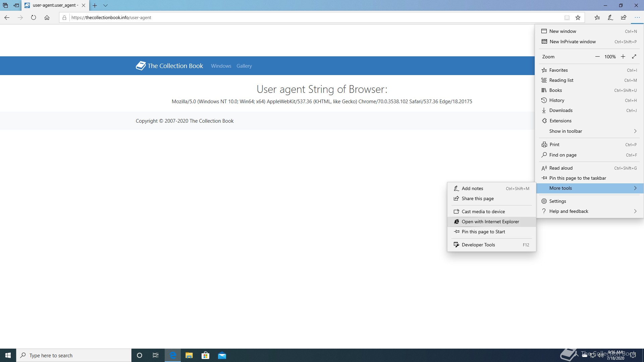Click the browser Refresh button

click(x=34, y=17)
